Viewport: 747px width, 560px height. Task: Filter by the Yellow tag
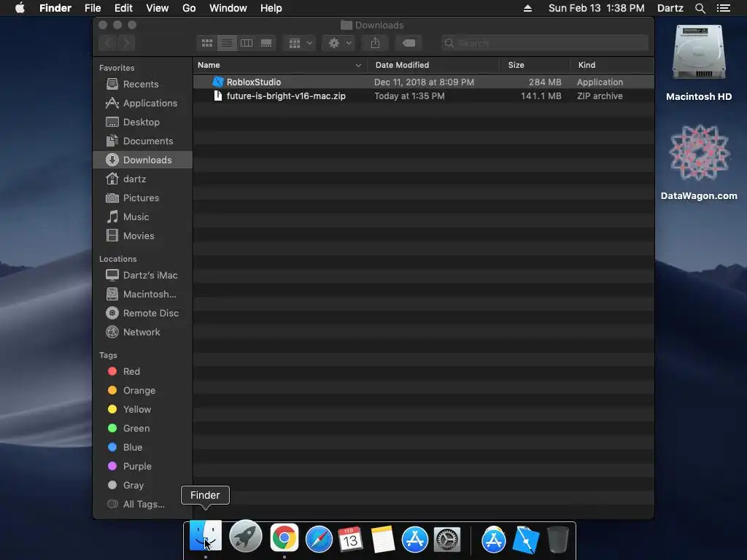tap(142, 410)
